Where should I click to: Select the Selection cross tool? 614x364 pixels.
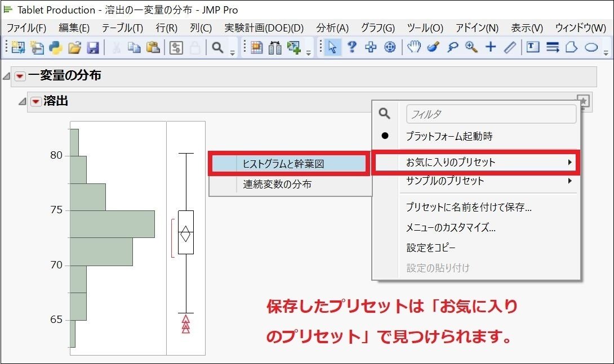(371, 47)
